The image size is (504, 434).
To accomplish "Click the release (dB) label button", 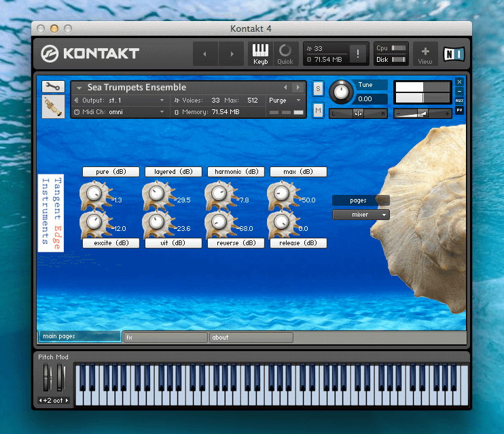I will [298, 243].
